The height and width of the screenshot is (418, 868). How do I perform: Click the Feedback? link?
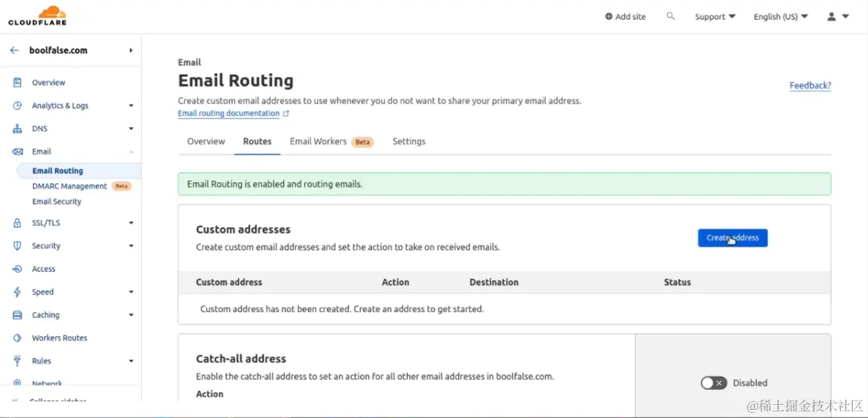[x=810, y=85]
